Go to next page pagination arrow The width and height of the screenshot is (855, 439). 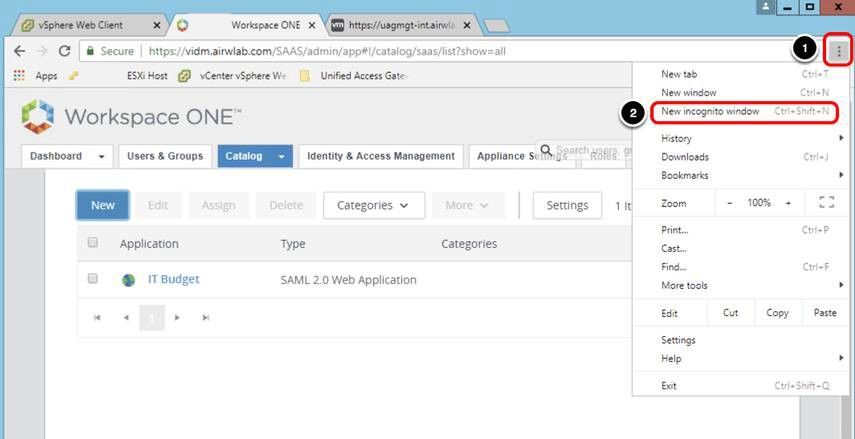pyautogui.click(x=177, y=317)
